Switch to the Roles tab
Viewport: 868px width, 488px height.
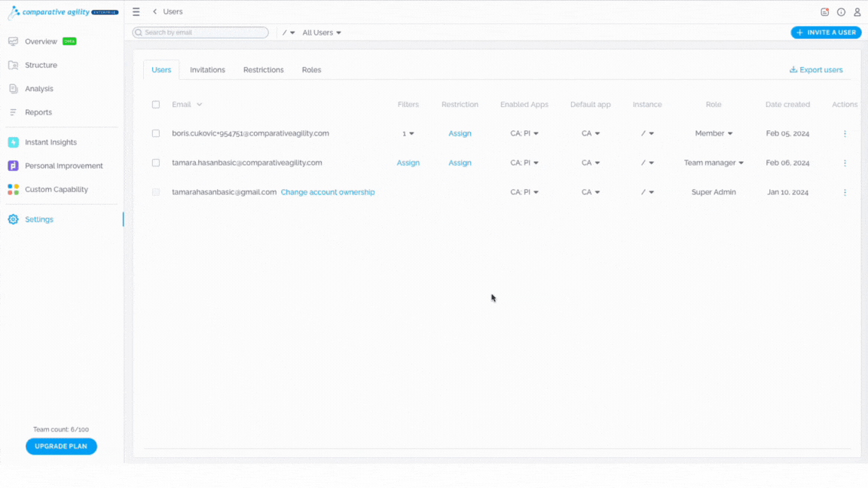click(312, 70)
